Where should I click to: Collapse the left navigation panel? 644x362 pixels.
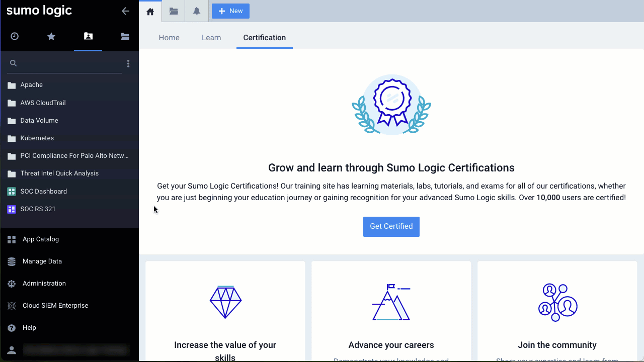pyautogui.click(x=125, y=11)
